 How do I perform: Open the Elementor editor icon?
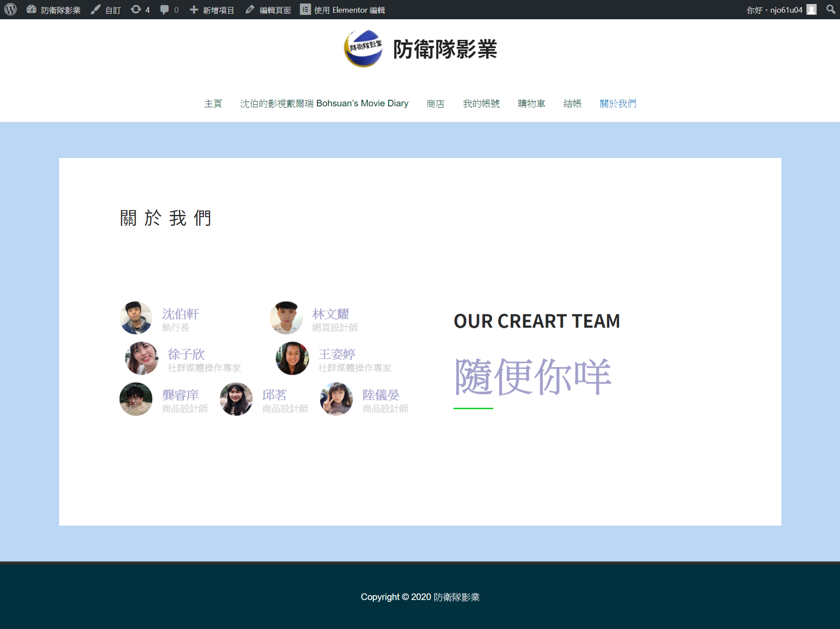(x=305, y=10)
